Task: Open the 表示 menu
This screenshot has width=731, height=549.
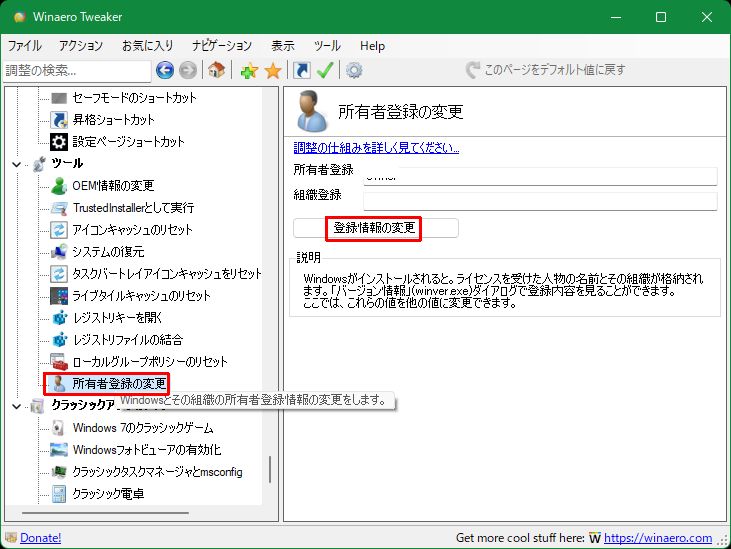Action: tap(283, 46)
